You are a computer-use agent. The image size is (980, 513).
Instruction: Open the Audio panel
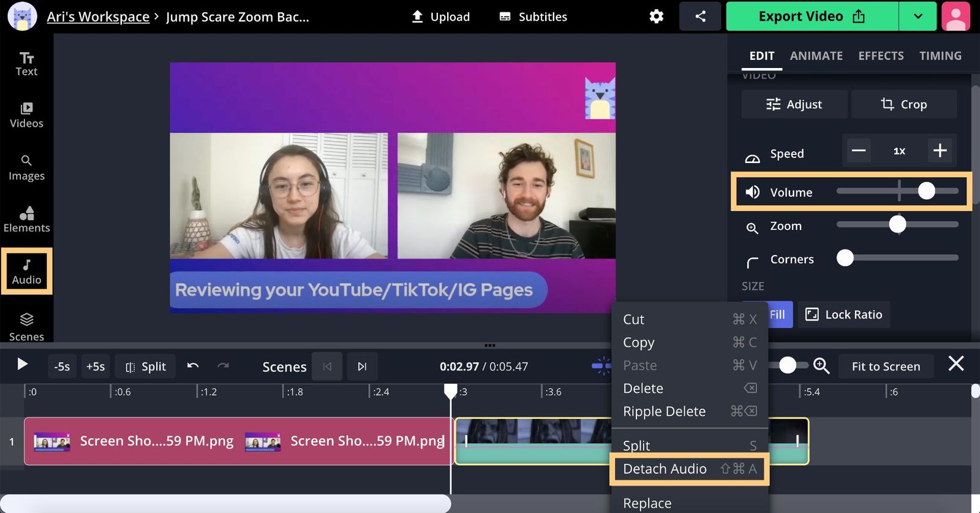pyautogui.click(x=26, y=272)
